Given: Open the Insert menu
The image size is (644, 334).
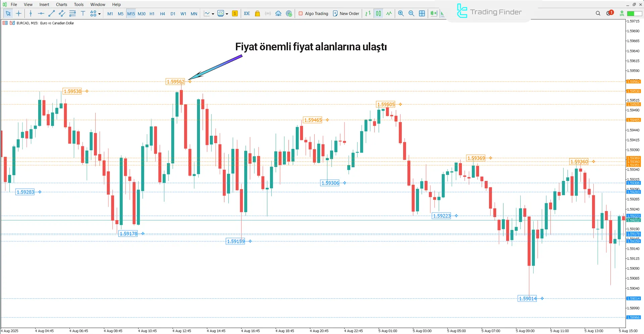Looking at the screenshot, I should (44, 4).
